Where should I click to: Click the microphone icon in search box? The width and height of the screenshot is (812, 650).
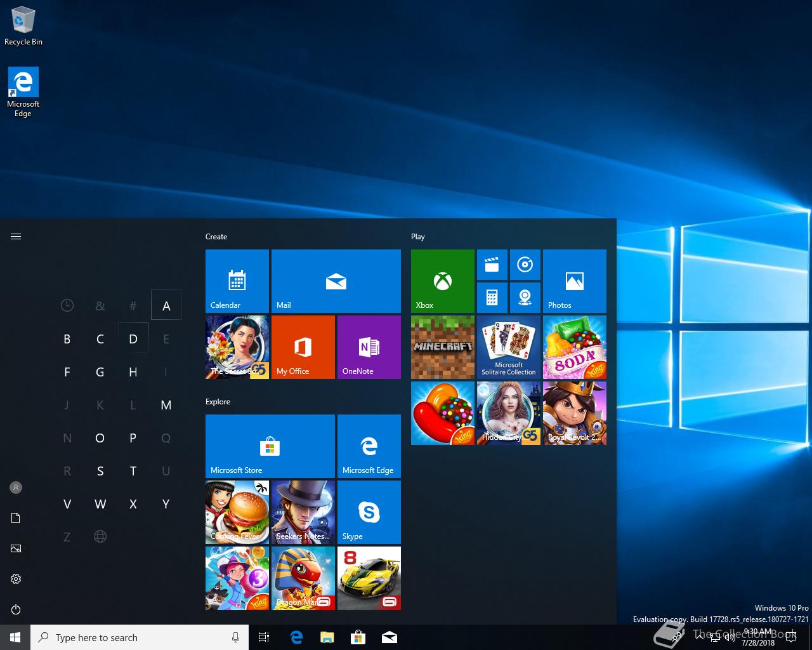(235, 637)
